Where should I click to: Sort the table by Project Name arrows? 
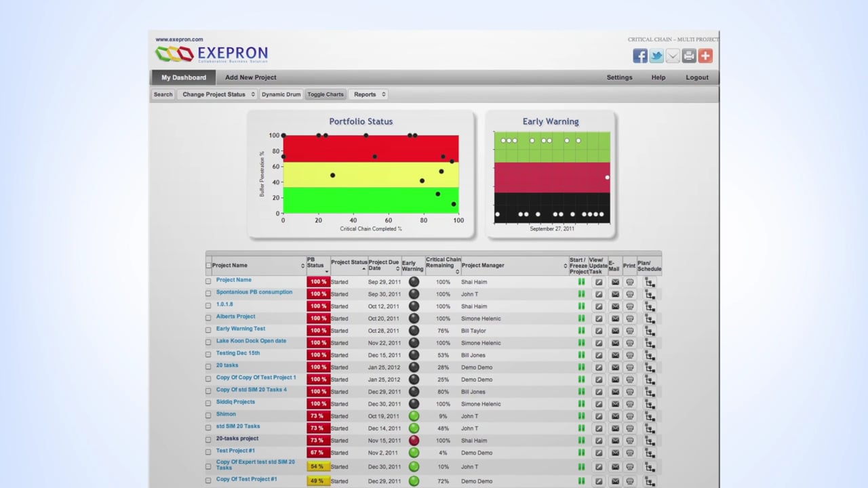[302, 266]
